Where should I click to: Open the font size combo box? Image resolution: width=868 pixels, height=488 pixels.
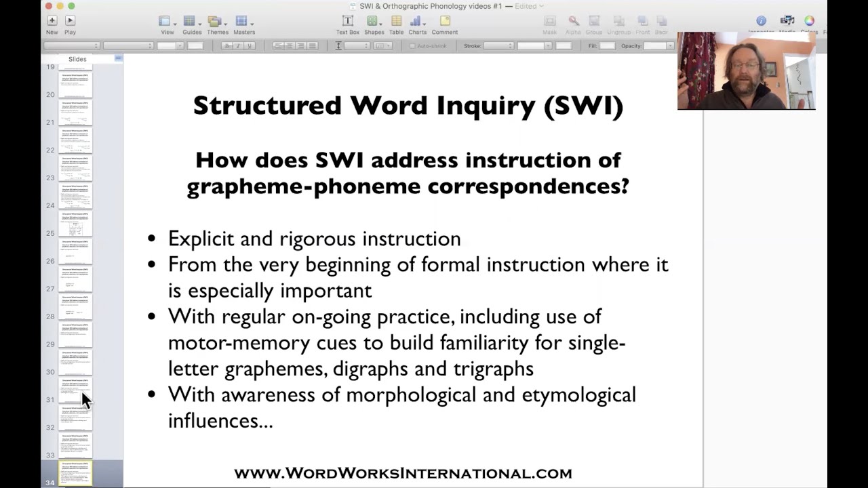tap(170, 46)
